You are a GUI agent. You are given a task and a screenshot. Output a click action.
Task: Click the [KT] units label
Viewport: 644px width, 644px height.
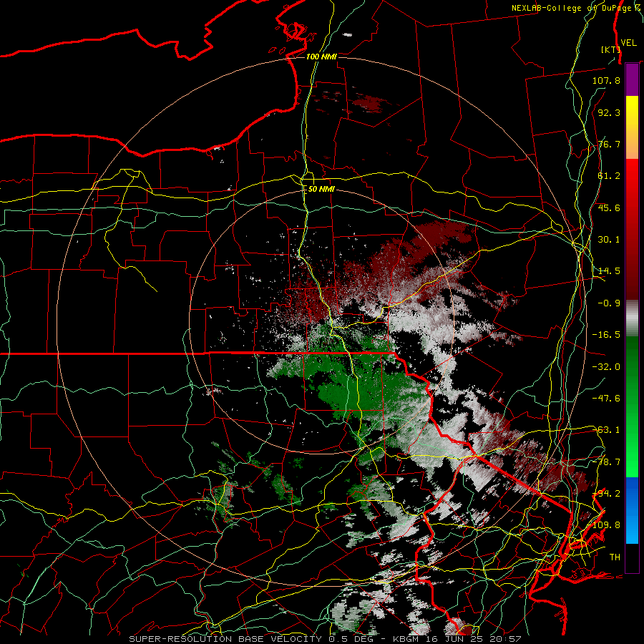click(x=610, y=49)
